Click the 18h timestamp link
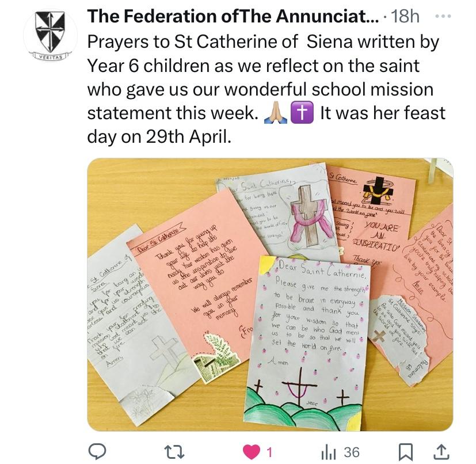This screenshot has height=464, width=476. (405, 18)
